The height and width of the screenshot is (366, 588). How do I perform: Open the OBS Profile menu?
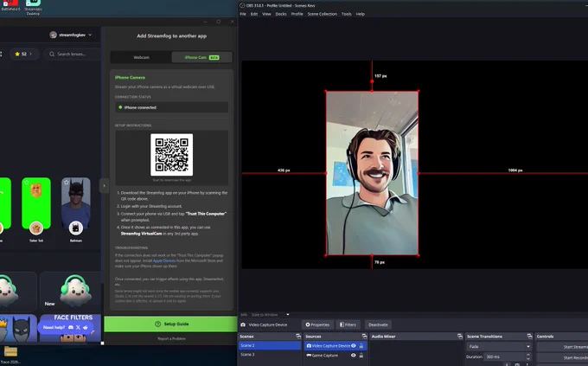tap(297, 14)
